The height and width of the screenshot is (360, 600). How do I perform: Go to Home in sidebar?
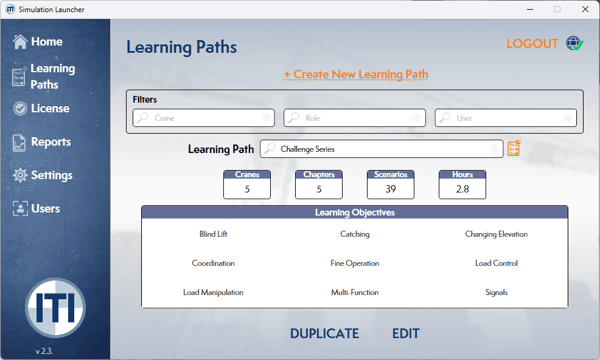click(x=47, y=42)
